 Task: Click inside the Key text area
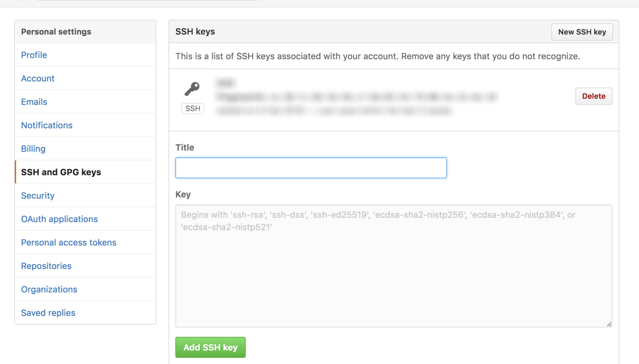(x=394, y=270)
